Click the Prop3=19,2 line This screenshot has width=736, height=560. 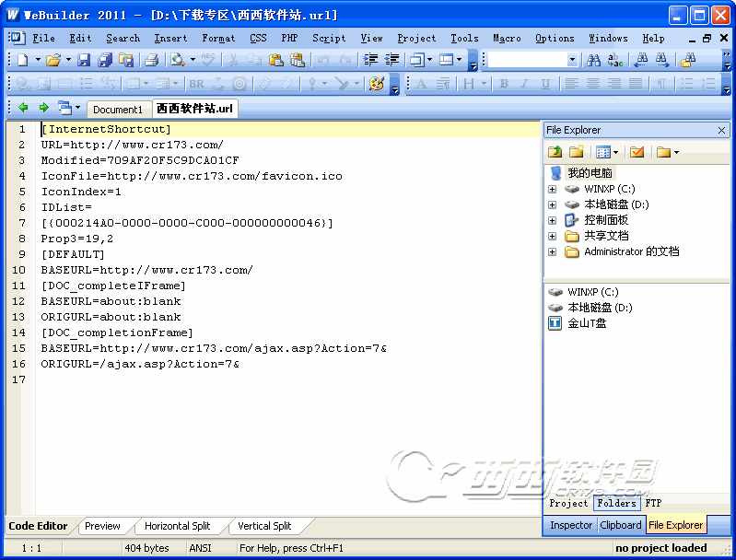tap(77, 239)
